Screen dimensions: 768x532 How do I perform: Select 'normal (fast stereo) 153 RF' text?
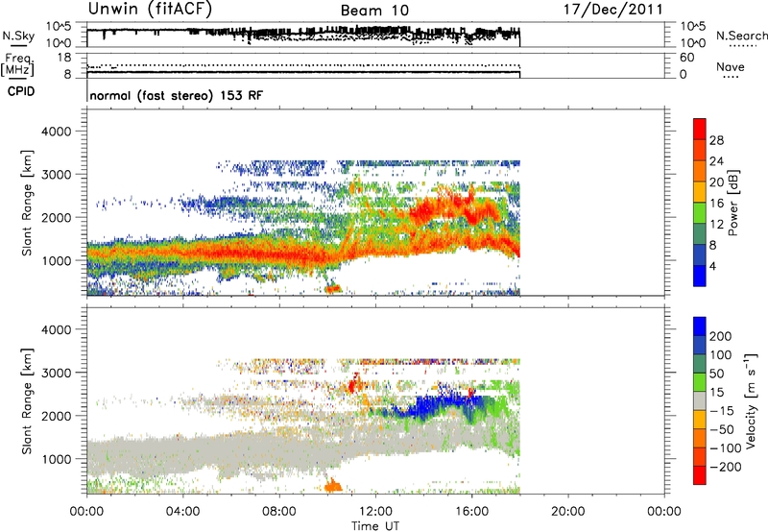[x=177, y=95]
